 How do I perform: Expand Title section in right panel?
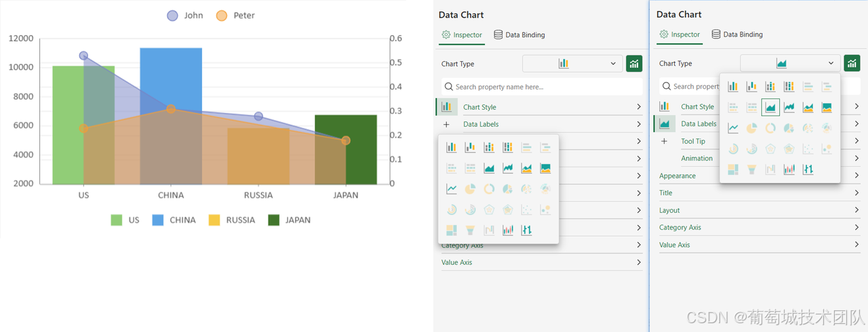759,193
